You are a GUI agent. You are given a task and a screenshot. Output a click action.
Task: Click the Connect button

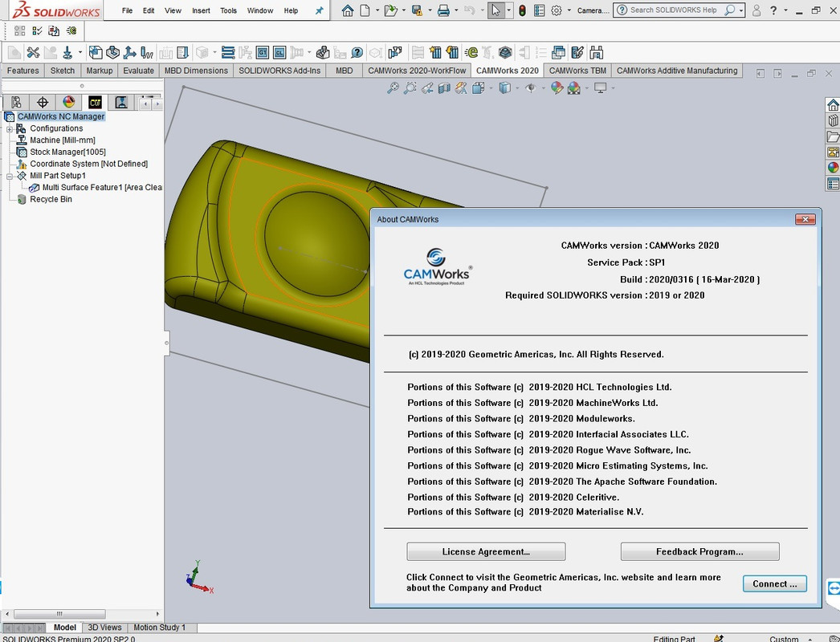(x=775, y=583)
